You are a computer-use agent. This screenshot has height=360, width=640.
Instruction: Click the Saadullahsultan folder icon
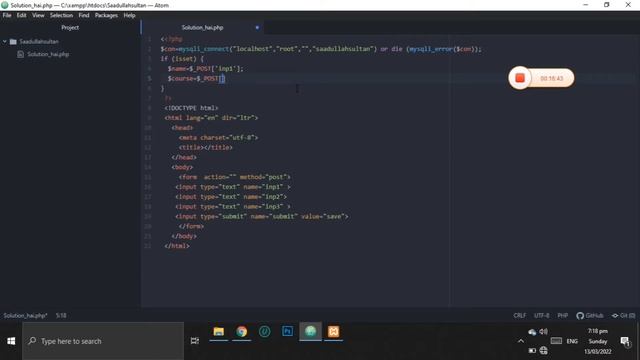13,42
